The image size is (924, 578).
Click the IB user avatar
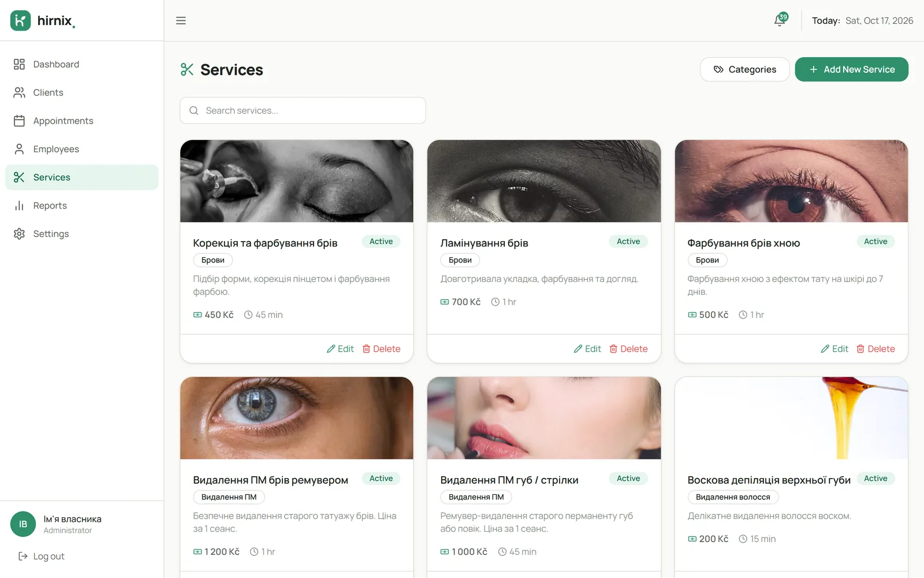click(23, 524)
